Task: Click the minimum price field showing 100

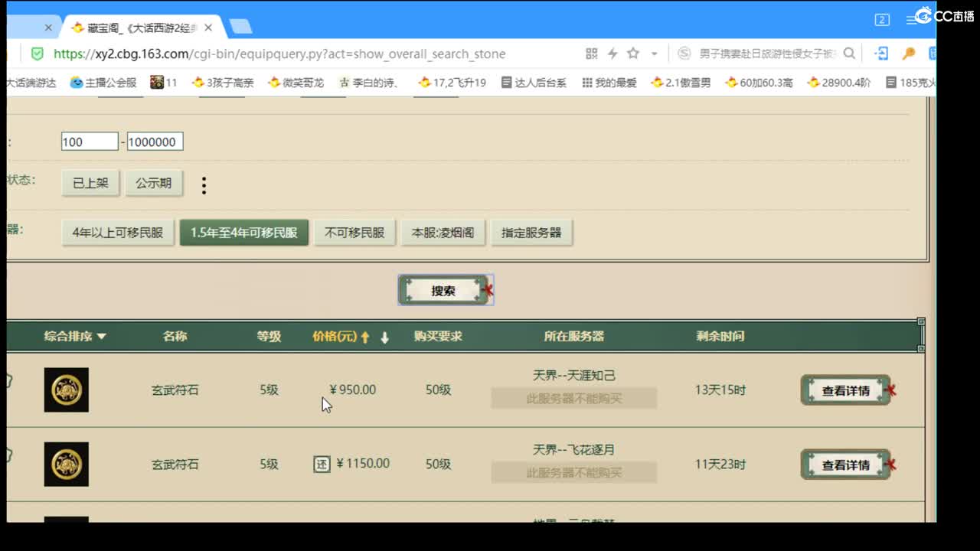Action: point(90,142)
